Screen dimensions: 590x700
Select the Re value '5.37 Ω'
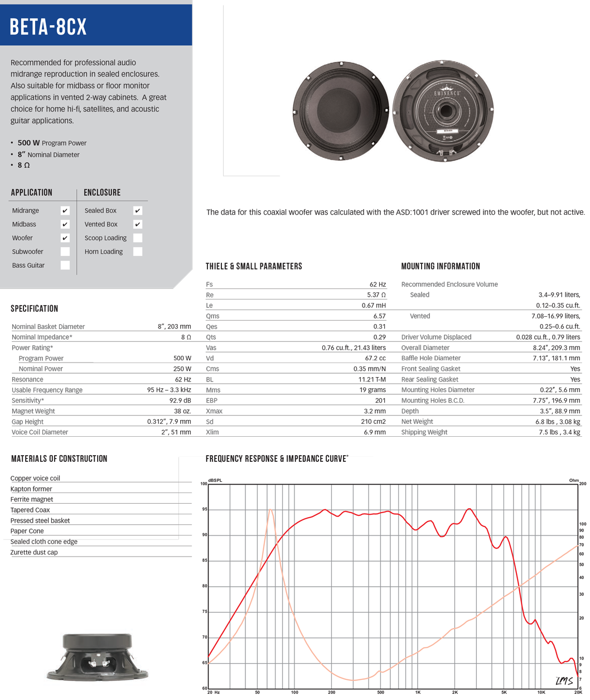pyautogui.click(x=376, y=295)
